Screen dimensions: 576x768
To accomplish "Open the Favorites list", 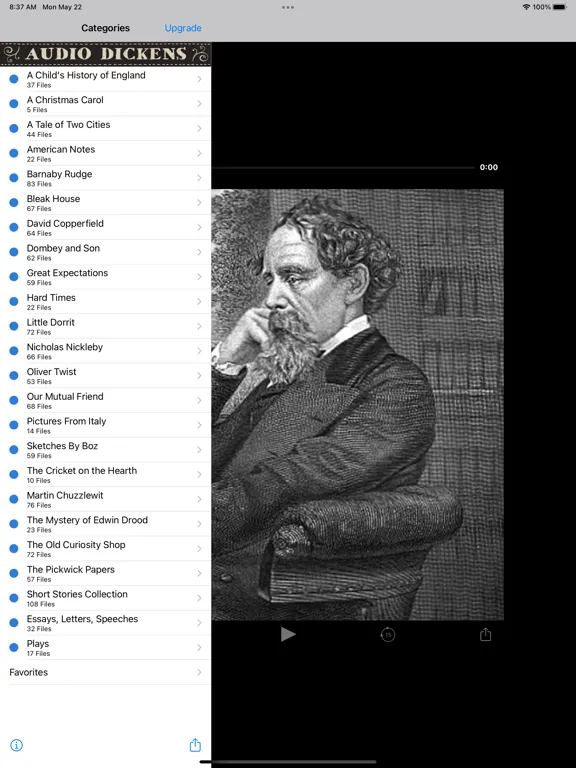I will 105,672.
